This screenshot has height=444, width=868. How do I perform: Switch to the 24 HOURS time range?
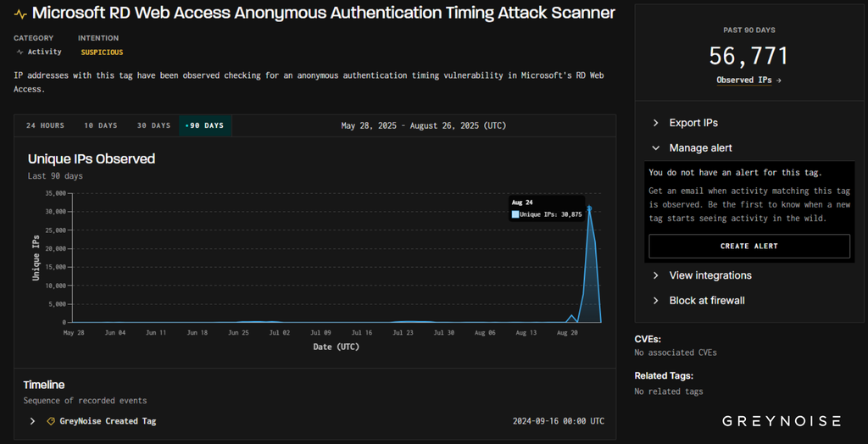(45, 125)
